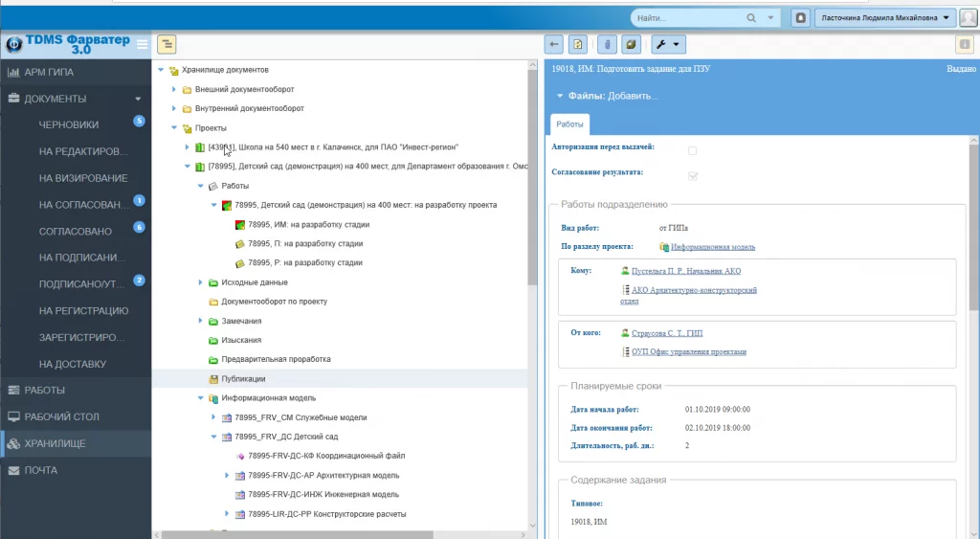This screenshot has height=539, width=980.
Task: Toggle 'Авторизация перед выдачей' checkbox
Action: [693, 150]
